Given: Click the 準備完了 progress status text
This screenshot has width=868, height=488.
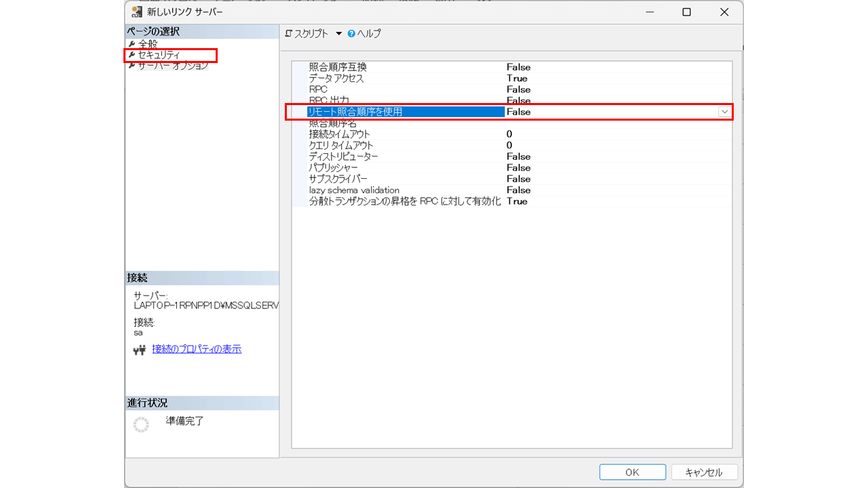Looking at the screenshot, I should (x=185, y=421).
